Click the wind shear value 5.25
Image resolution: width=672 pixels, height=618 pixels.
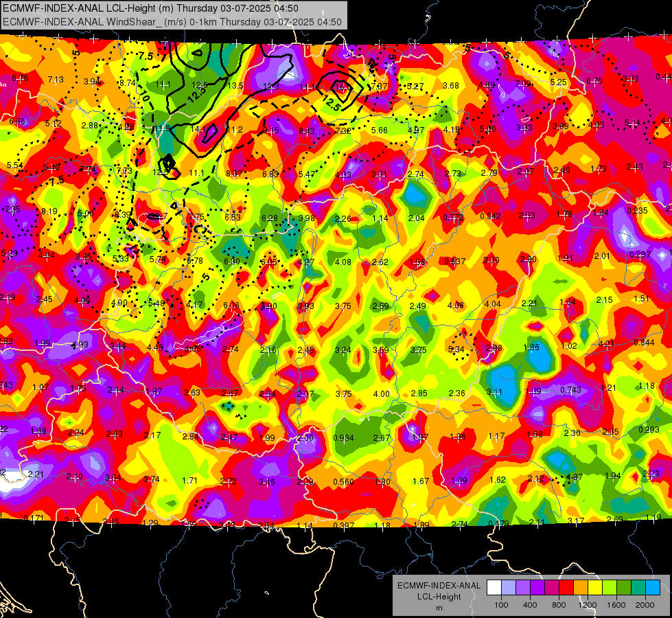click(x=559, y=82)
